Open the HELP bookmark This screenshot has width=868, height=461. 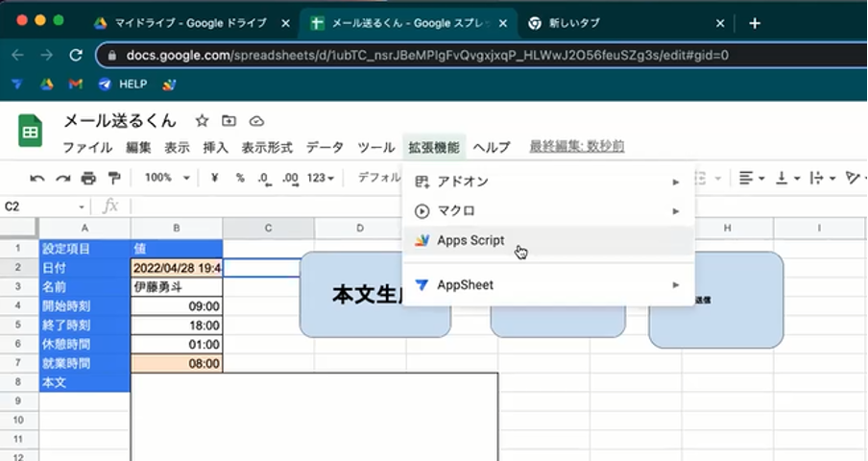pos(123,85)
